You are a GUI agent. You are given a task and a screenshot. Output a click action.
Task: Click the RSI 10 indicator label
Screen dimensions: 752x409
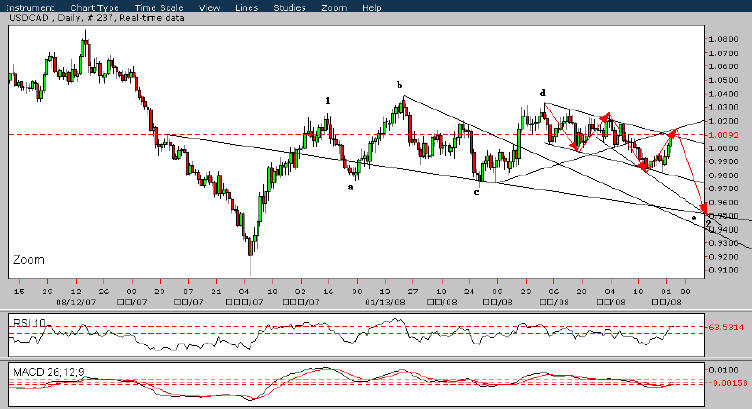point(29,323)
